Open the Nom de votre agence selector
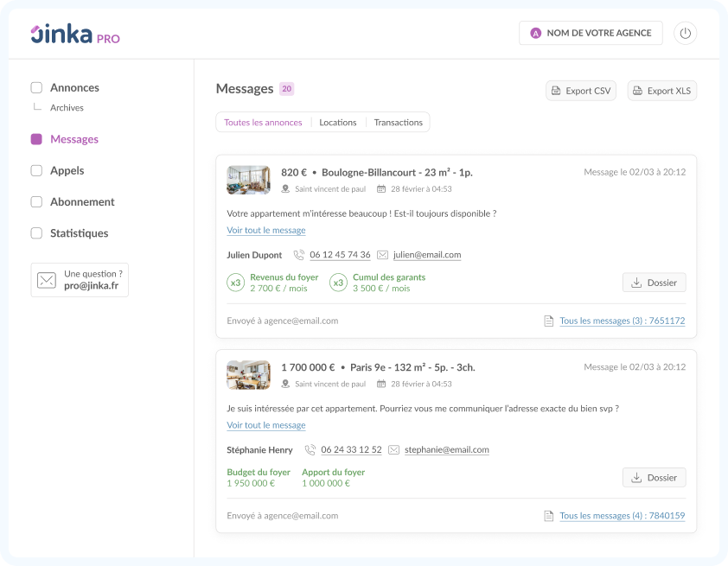This screenshot has width=728, height=566. [591, 33]
